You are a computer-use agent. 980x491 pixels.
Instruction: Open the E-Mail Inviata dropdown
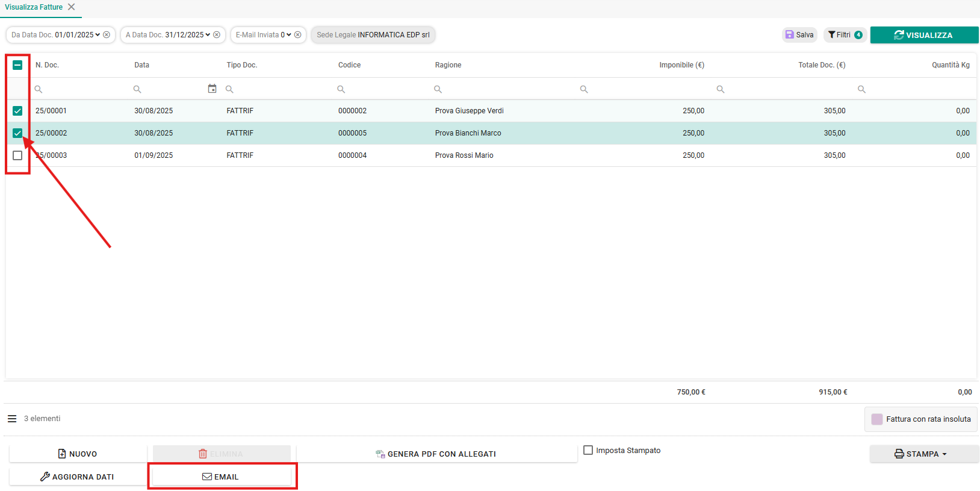pos(289,35)
